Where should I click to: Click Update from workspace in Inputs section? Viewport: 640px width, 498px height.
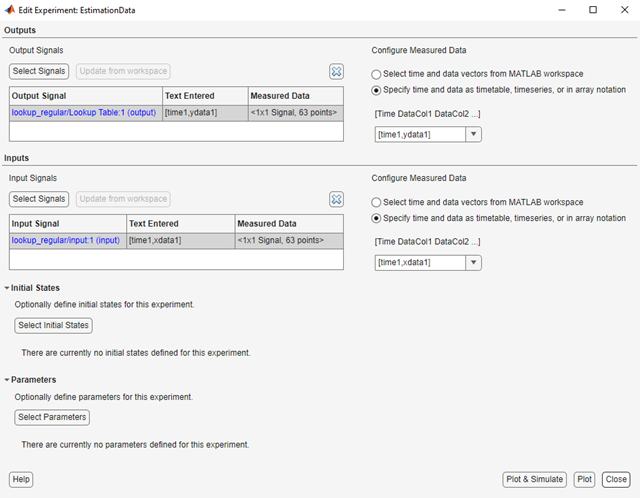point(123,199)
